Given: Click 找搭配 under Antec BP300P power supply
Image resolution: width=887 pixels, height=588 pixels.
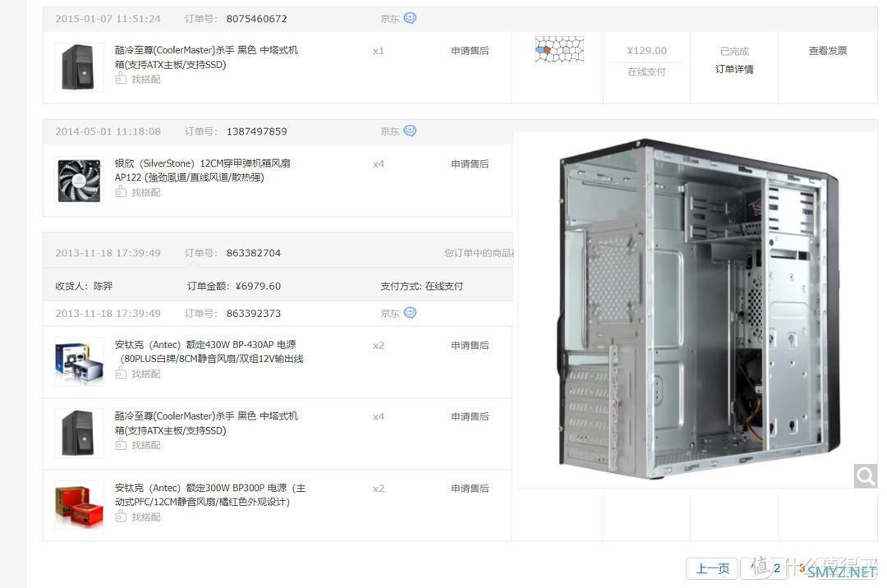Looking at the screenshot, I should [x=138, y=517].
